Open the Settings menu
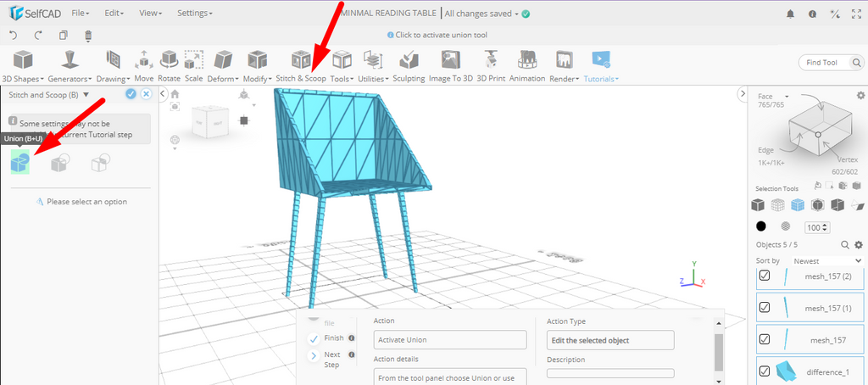 click(x=195, y=14)
